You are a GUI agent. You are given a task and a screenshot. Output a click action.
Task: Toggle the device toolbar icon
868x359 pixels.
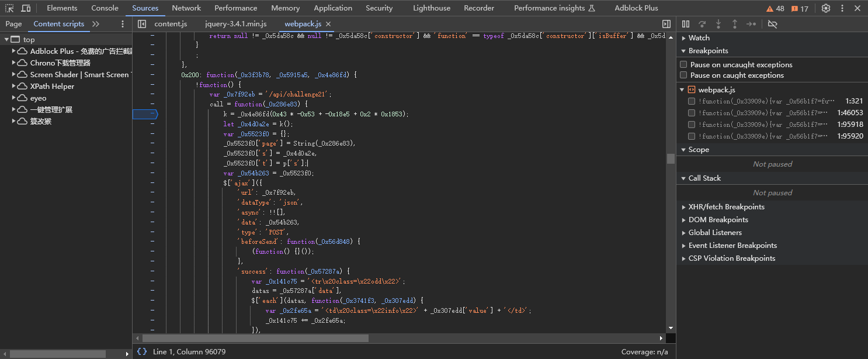[26, 8]
